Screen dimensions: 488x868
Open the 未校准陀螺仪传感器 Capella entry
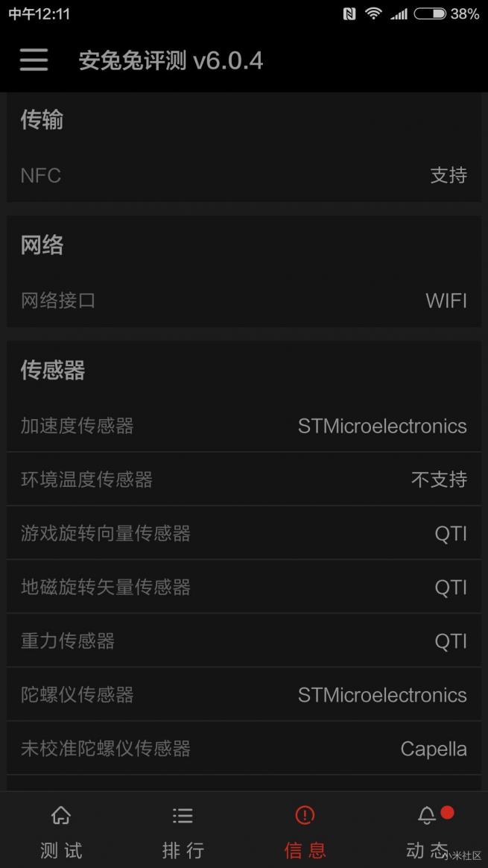pyautogui.click(x=244, y=749)
